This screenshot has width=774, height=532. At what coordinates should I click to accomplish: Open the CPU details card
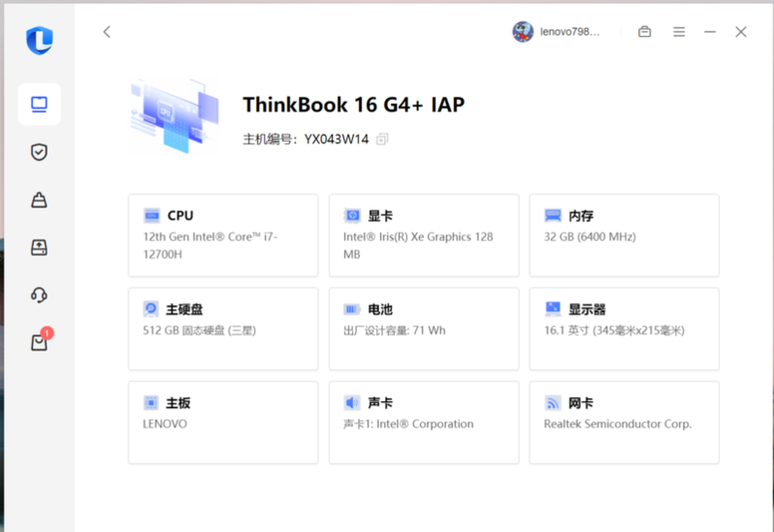(223, 235)
